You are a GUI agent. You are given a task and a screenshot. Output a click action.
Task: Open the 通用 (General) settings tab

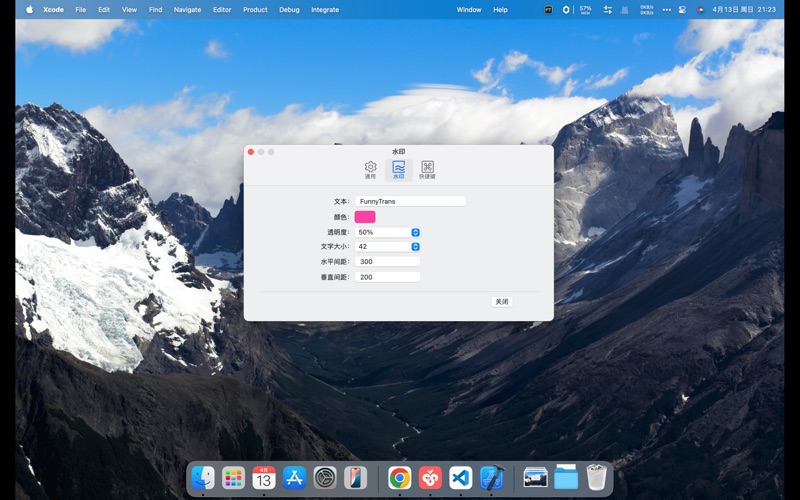pyautogui.click(x=370, y=169)
